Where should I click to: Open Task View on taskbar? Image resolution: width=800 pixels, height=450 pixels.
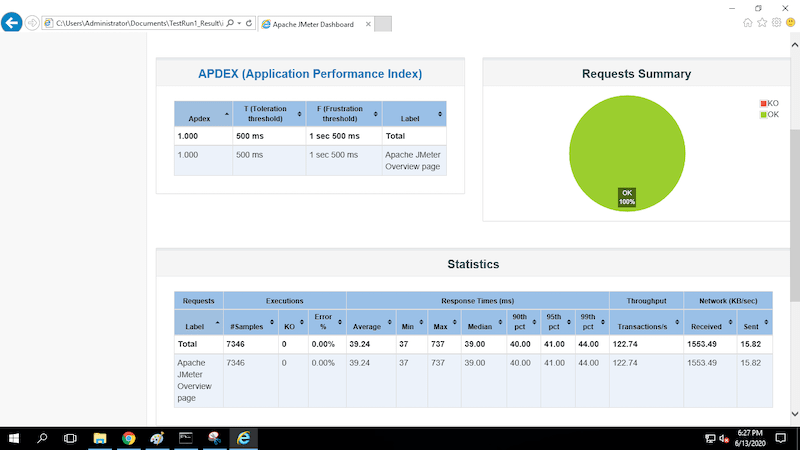coord(70,438)
